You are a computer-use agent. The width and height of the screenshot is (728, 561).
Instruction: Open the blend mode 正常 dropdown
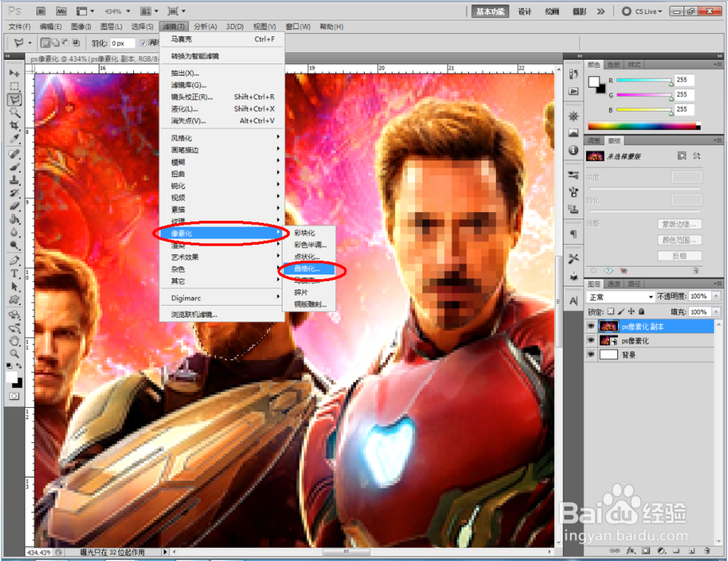point(621,297)
